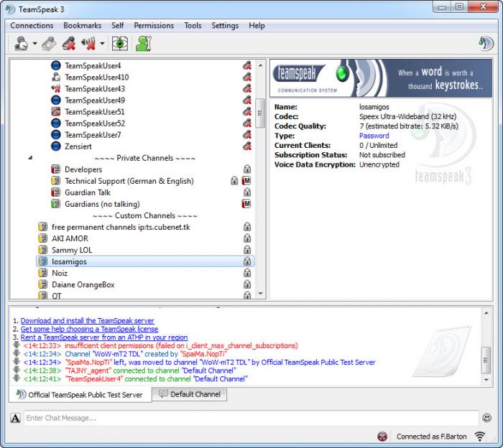Click the moderated M icon on Technical Support
Screen dimensions: 503x448
click(246, 180)
